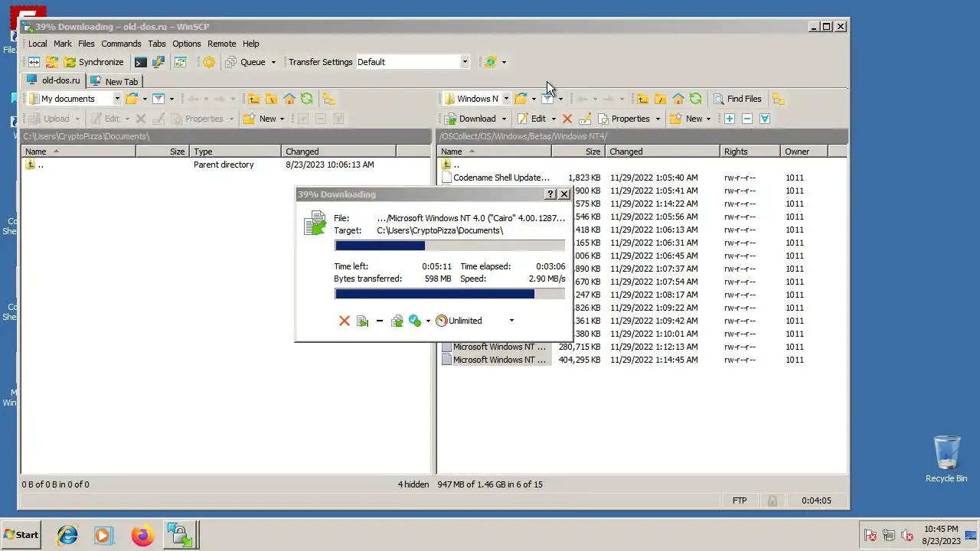
Task: Open the Files menu
Action: [x=87, y=44]
